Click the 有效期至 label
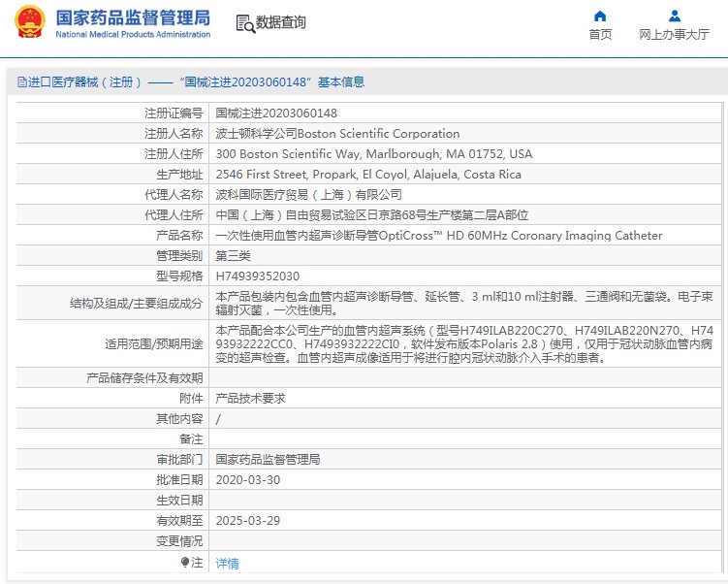This screenshot has height=584, width=728. [179, 521]
